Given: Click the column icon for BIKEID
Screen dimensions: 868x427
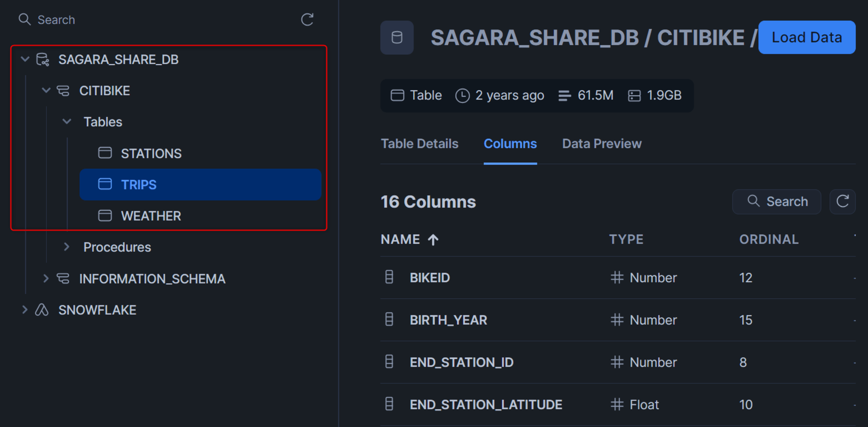Looking at the screenshot, I should click(389, 277).
